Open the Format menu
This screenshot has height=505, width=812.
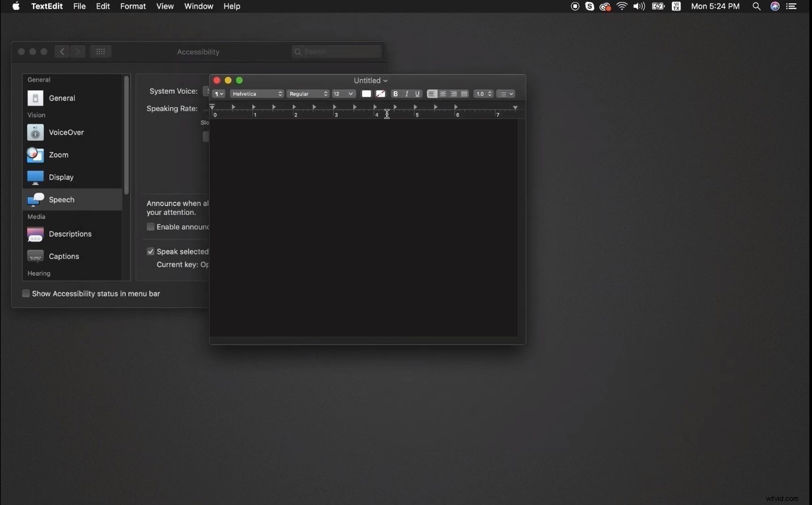point(133,6)
